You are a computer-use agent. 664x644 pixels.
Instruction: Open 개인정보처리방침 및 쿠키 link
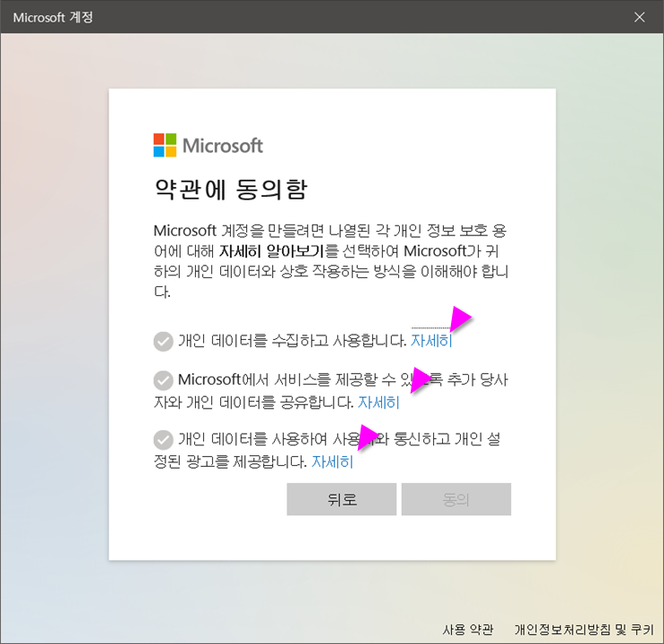tap(584, 629)
